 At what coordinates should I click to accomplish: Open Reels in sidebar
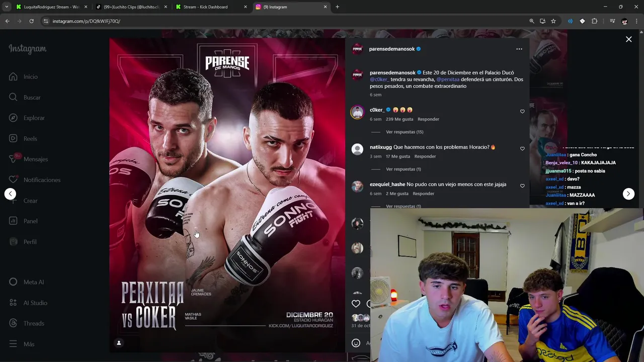click(23, 138)
